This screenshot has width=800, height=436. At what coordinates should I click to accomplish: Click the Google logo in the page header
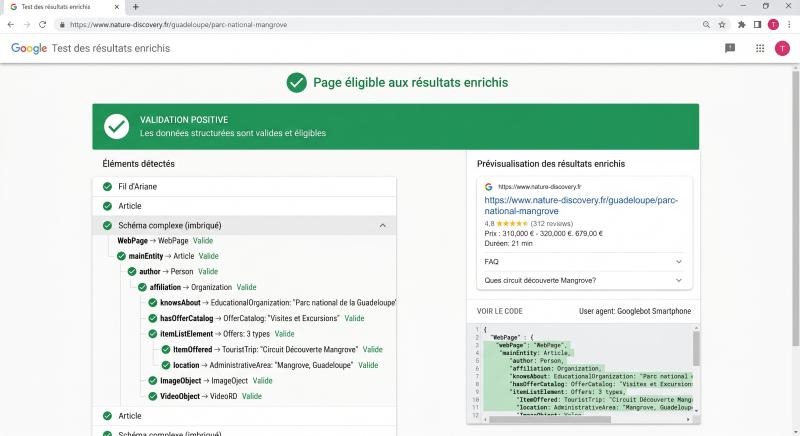(x=29, y=48)
